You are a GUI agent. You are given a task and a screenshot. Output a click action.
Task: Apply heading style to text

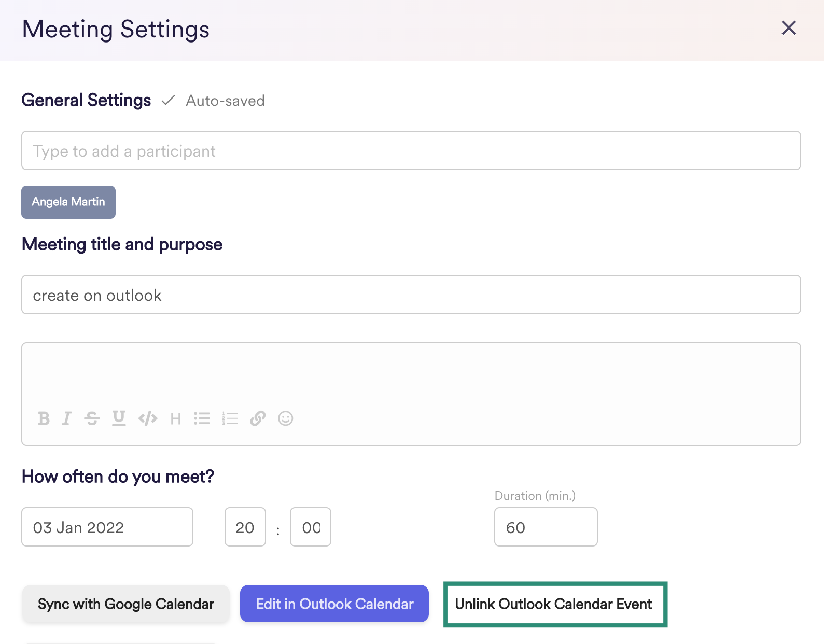pyautogui.click(x=176, y=418)
